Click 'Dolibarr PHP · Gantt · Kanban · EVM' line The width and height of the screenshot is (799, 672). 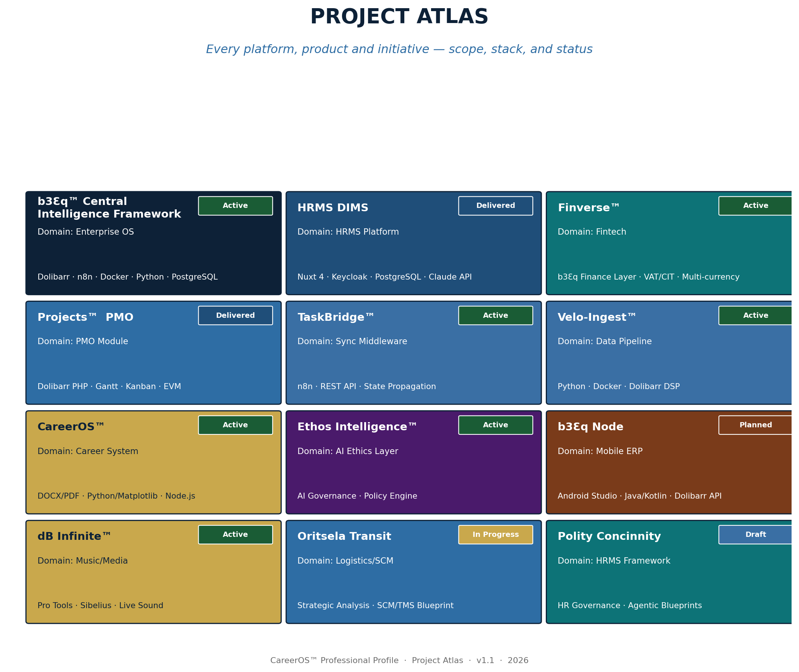click(109, 386)
